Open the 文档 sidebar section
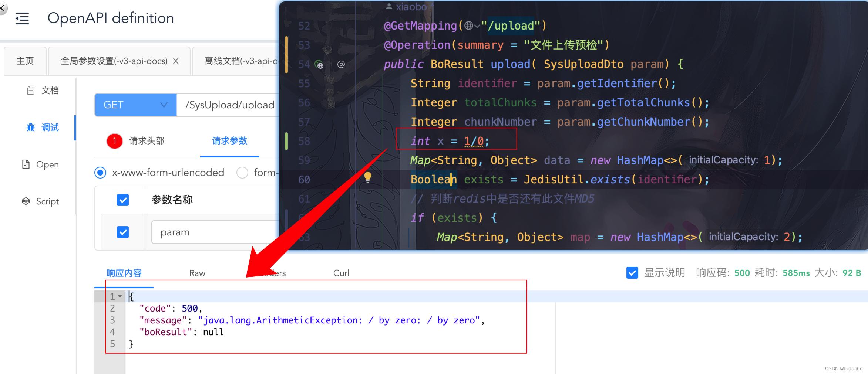The width and height of the screenshot is (868, 374). tap(43, 91)
